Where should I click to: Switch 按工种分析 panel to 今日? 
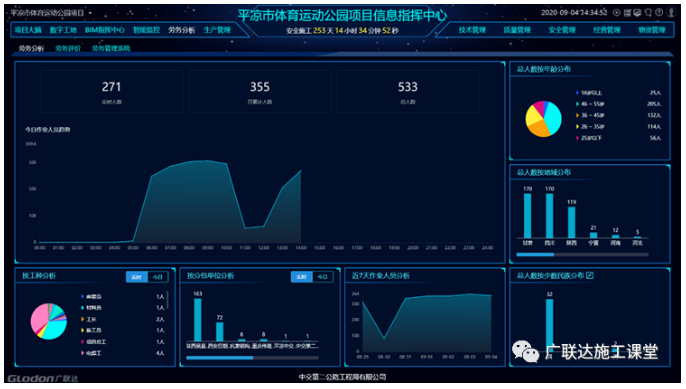tap(158, 277)
